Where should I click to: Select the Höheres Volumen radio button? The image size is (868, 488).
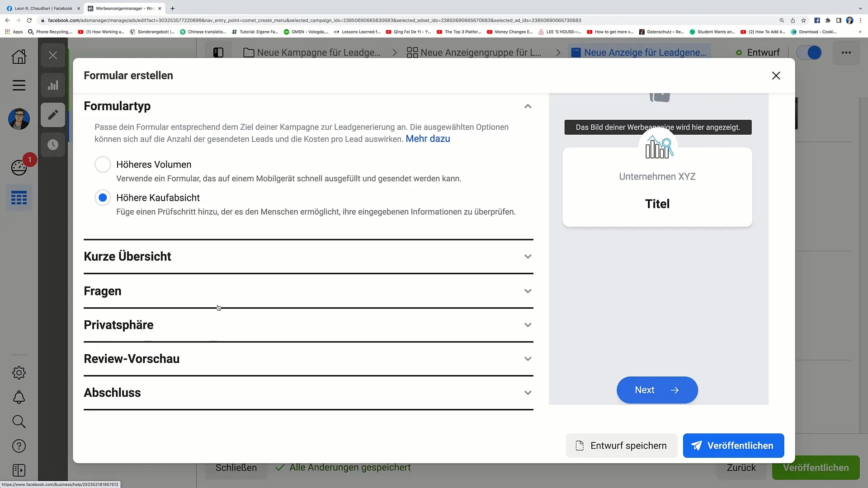(103, 164)
